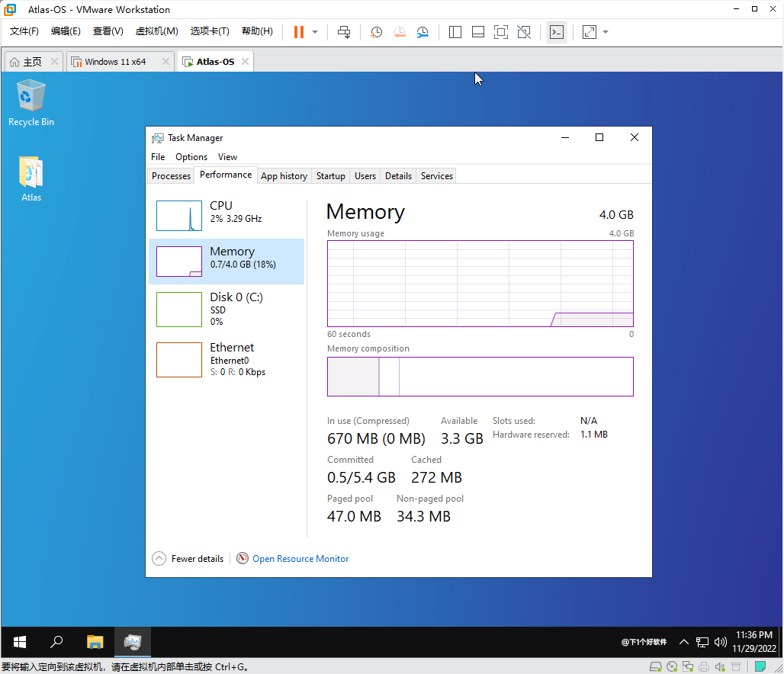Enter full screen mode for the VM
The height and width of the screenshot is (674, 784).
point(500,31)
